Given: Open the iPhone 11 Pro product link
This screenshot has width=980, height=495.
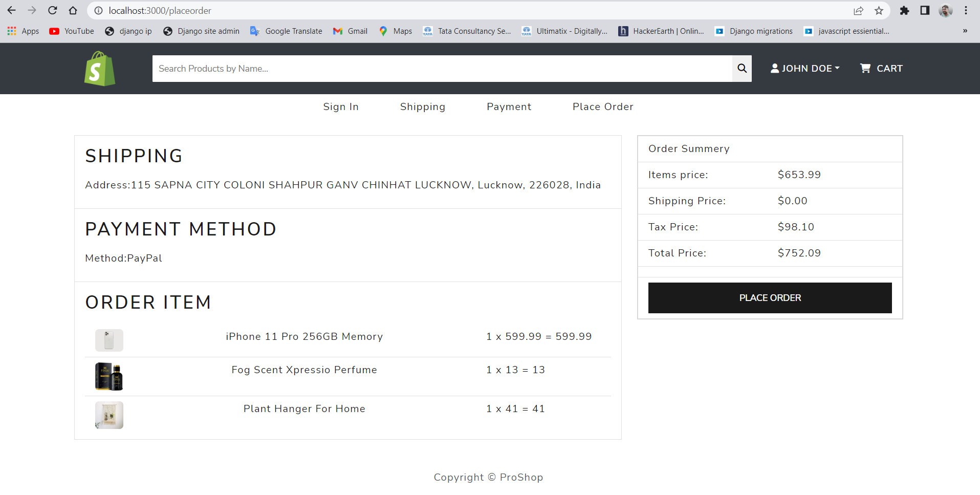Looking at the screenshot, I should (304, 336).
